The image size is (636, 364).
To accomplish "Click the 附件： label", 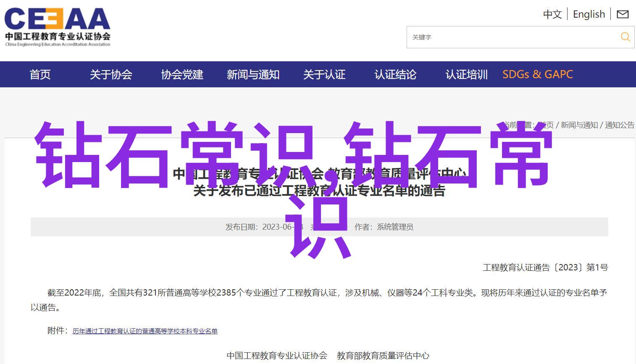I will tap(58, 331).
